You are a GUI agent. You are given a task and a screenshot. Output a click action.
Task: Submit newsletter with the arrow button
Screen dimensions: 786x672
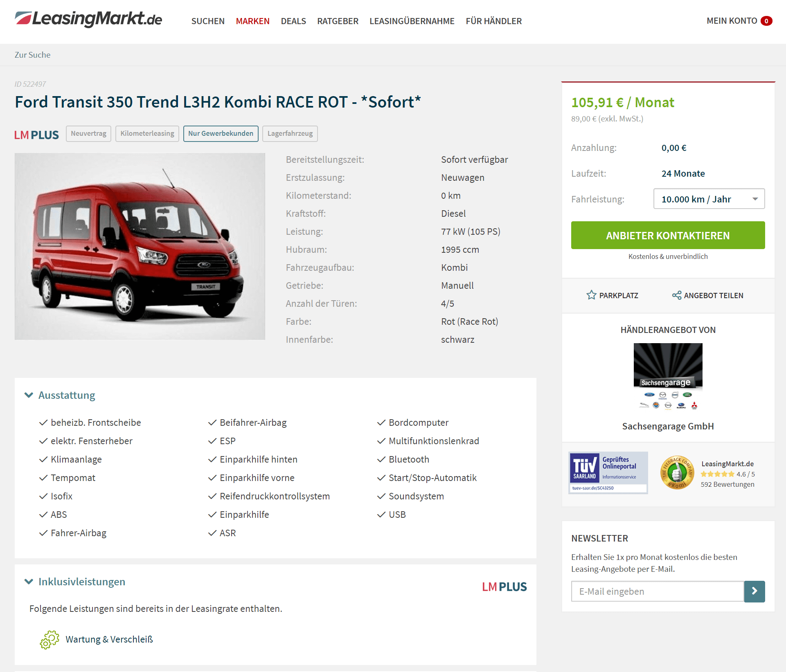(754, 591)
